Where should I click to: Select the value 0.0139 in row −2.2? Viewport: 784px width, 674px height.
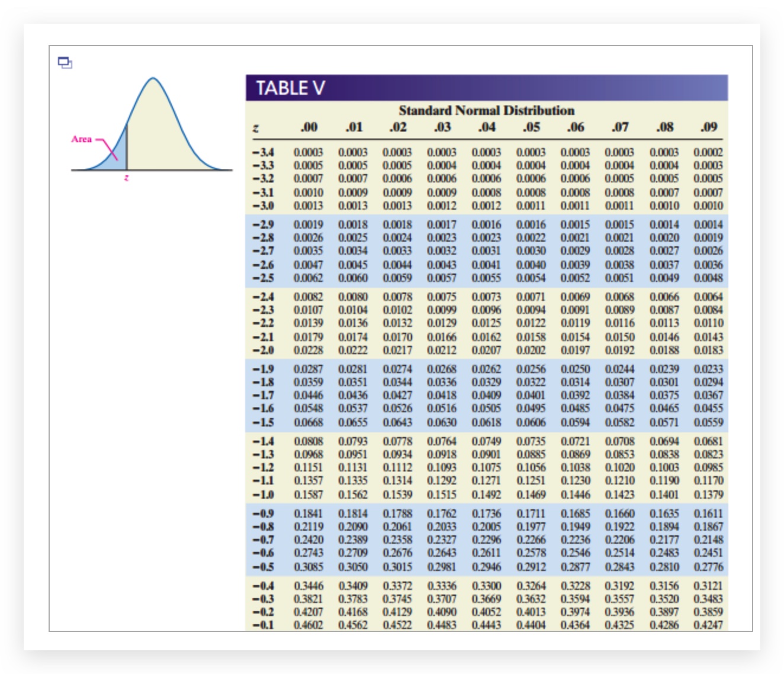[x=309, y=323]
